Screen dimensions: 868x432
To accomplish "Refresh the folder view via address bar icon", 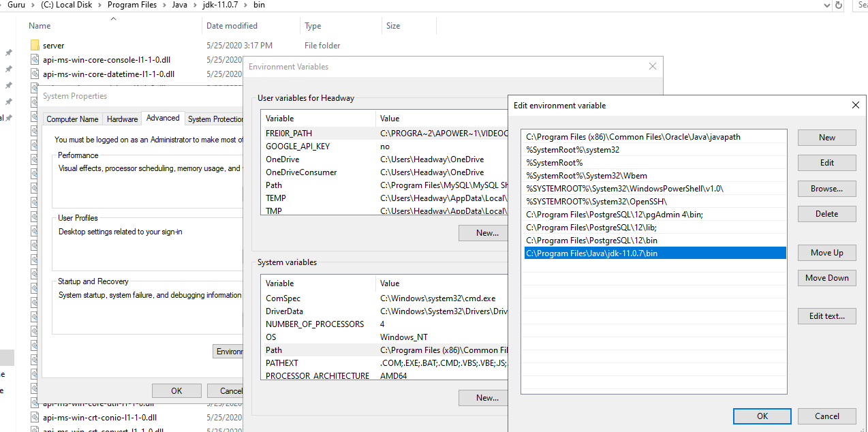I will click(x=839, y=5).
